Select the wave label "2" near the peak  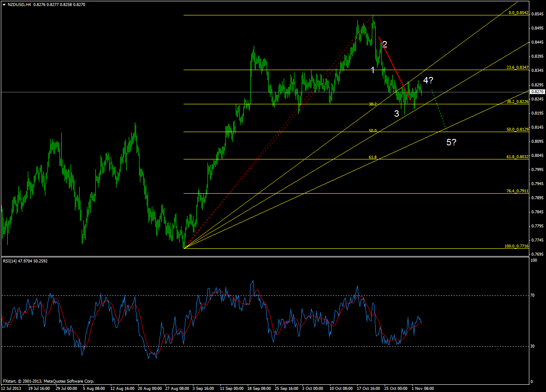pyautogui.click(x=385, y=44)
